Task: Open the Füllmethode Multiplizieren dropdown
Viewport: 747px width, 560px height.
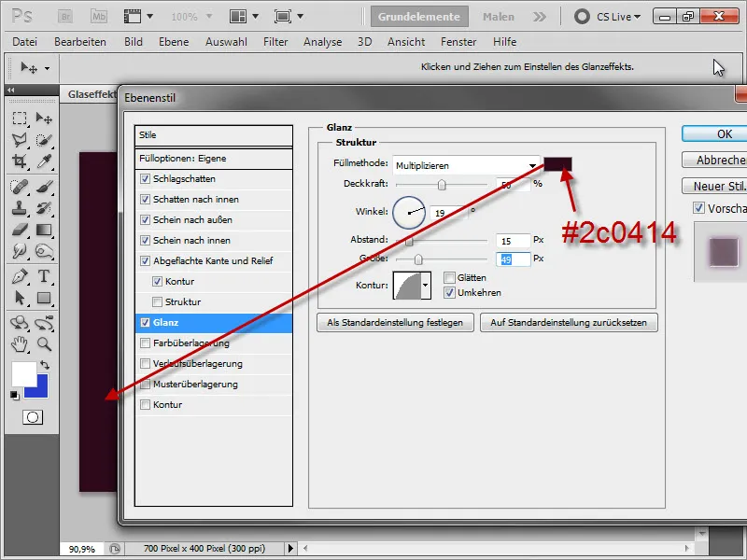Action: (466, 165)
